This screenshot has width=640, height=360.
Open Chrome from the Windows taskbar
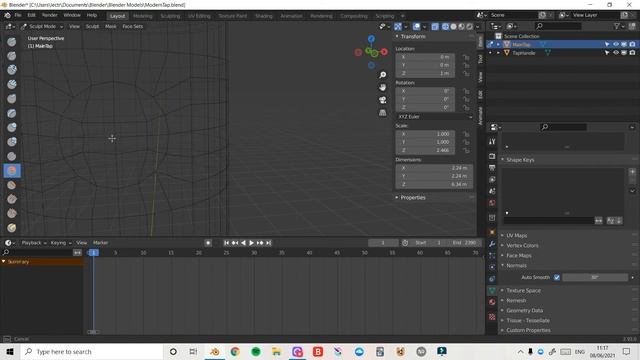tap(235, 351)
